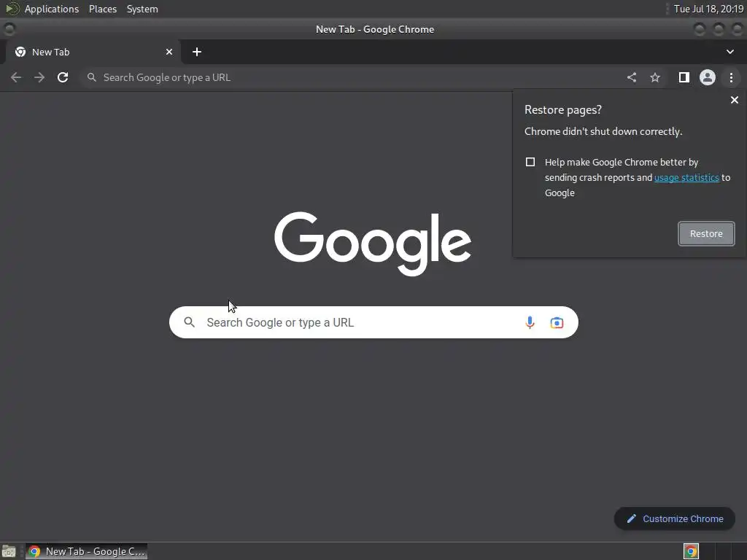Open the profile avatar icon
Image resolution: width=747 pixels, height=560 pixels.
[x=708, y=77]
